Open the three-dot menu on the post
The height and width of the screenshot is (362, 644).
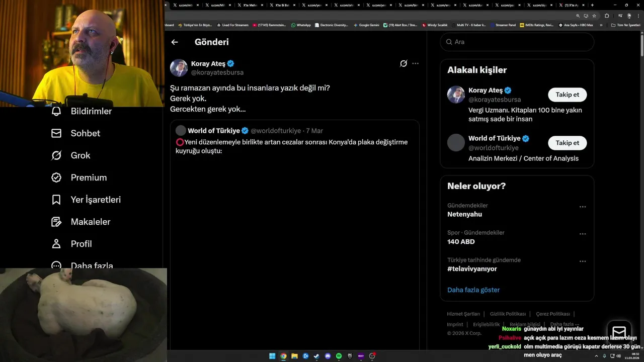tap(415, 63)
